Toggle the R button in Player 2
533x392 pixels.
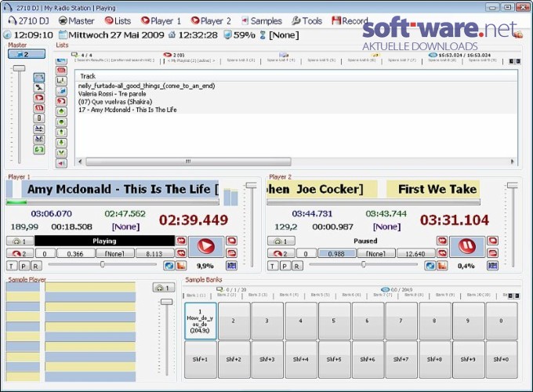click(297, 266)
